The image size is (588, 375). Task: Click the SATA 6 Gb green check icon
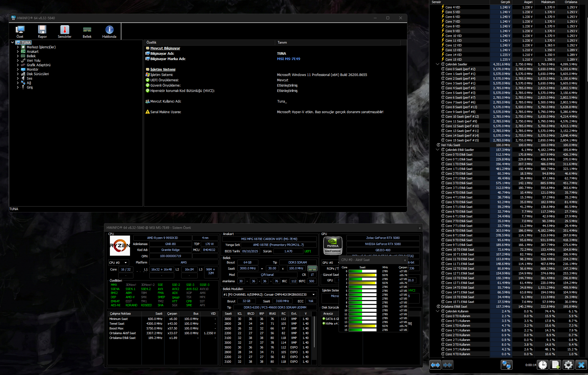[x=324, y=319]
